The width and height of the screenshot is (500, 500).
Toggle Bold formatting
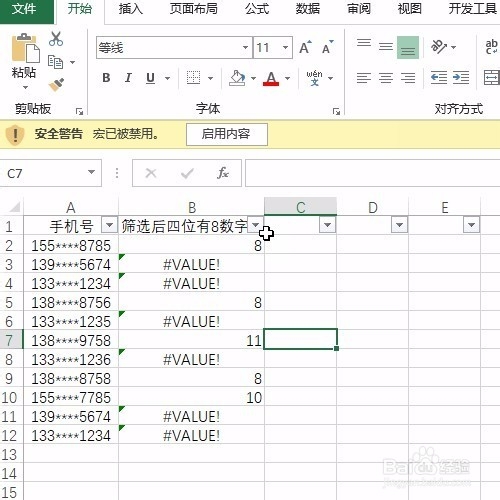pos(106,78)
